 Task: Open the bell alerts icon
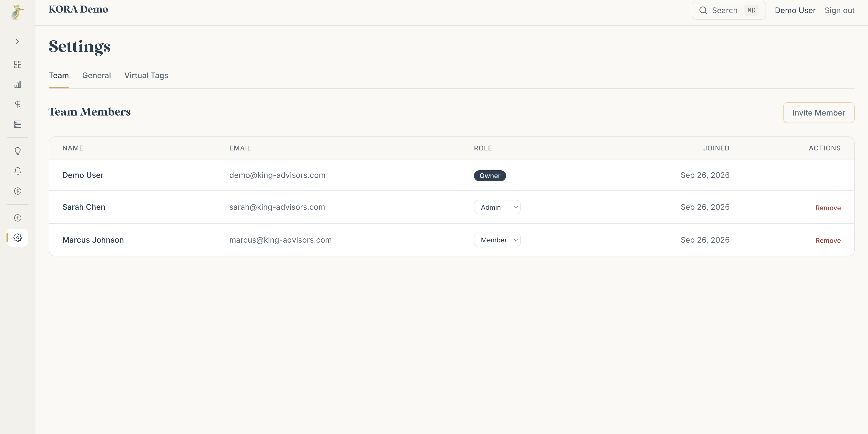18,171
